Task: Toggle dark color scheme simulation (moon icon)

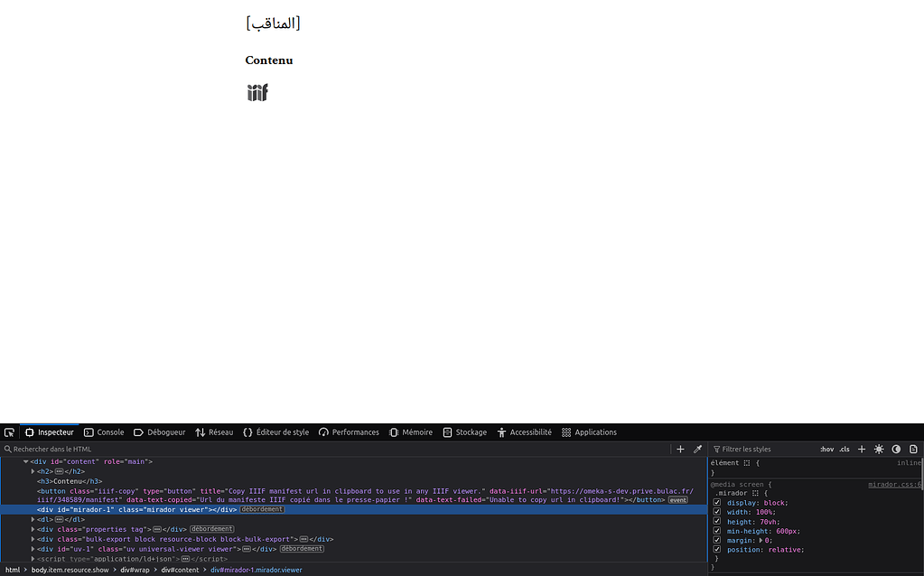Action: tap(896, 449)
